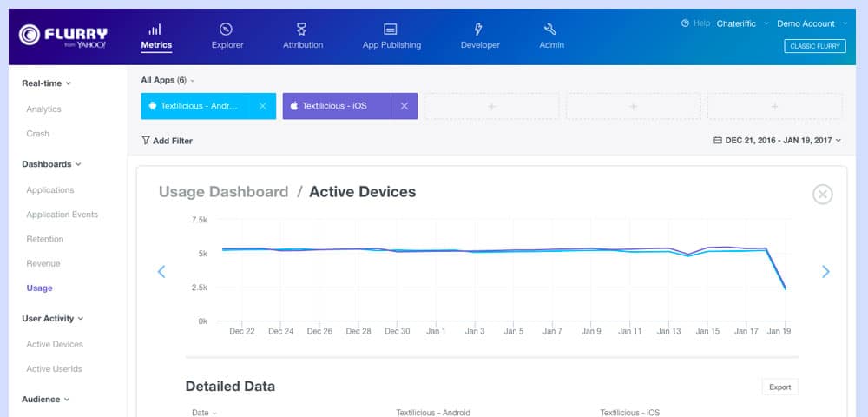Click the calendar icon by date range

(x=718, y=141)
